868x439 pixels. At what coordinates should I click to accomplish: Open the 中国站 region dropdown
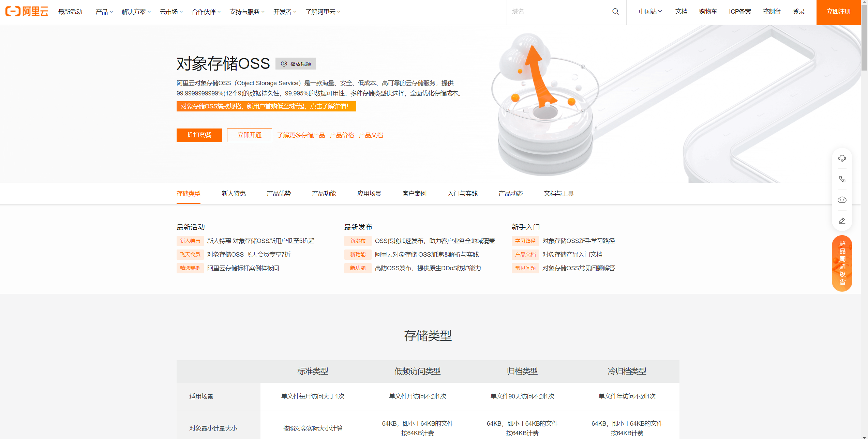pos(650,12)
